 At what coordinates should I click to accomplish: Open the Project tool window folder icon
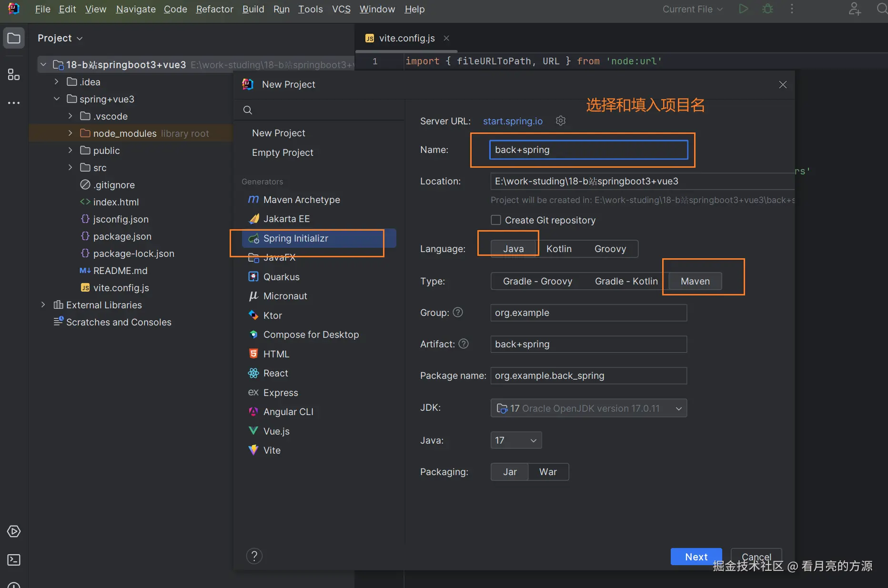tap(14, 38)
